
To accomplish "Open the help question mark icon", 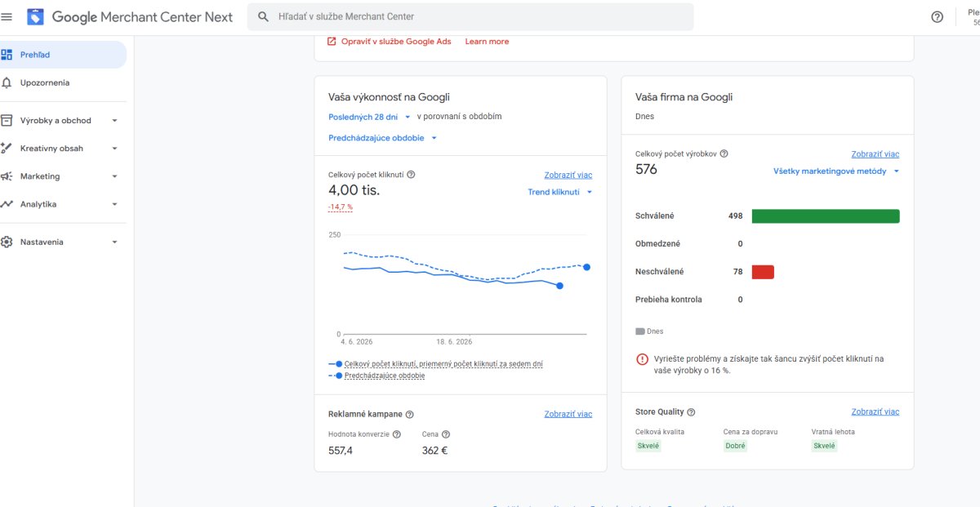I will [937, 17].
